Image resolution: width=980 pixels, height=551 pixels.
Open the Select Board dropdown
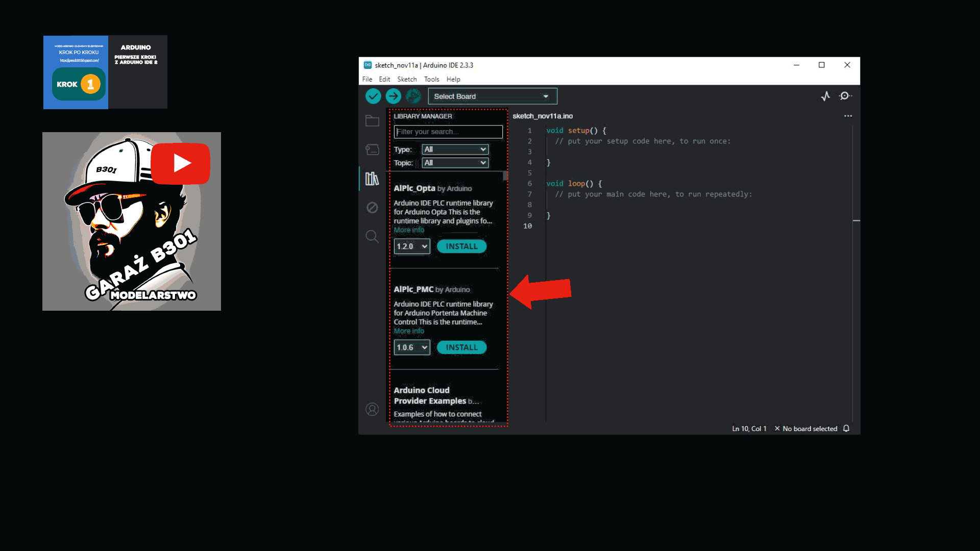tap(493, 96)
